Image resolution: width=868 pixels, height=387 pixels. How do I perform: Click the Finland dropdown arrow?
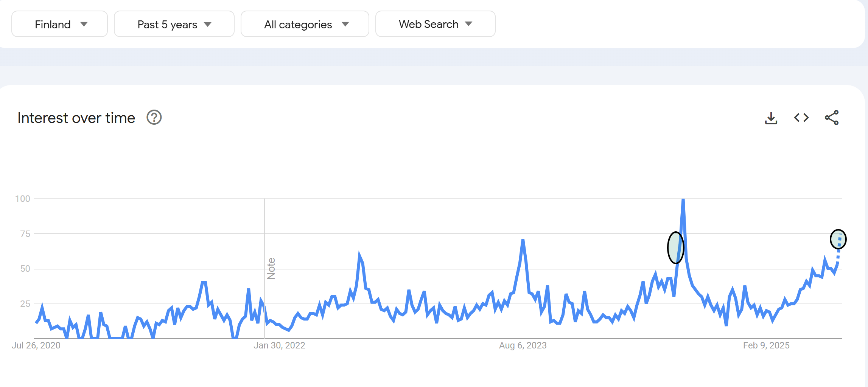[84, 24]
